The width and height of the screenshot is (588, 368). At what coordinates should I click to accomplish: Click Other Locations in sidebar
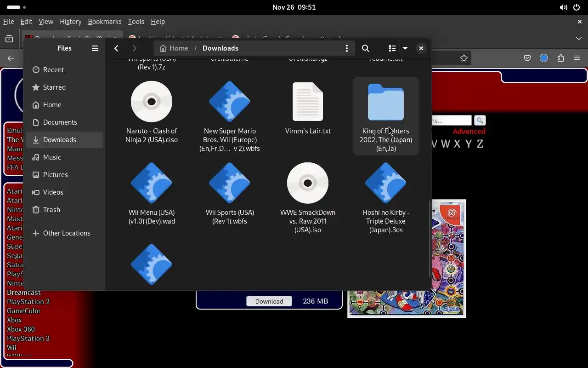pos(64,233)
